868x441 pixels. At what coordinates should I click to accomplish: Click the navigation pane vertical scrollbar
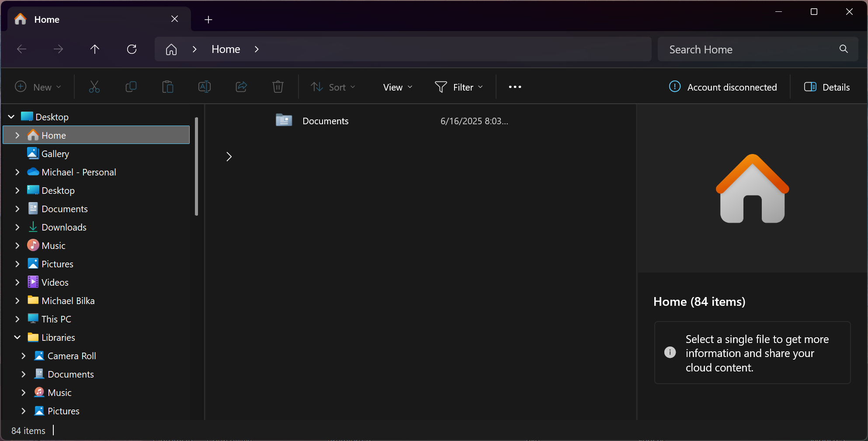click(x=197, y=166)
